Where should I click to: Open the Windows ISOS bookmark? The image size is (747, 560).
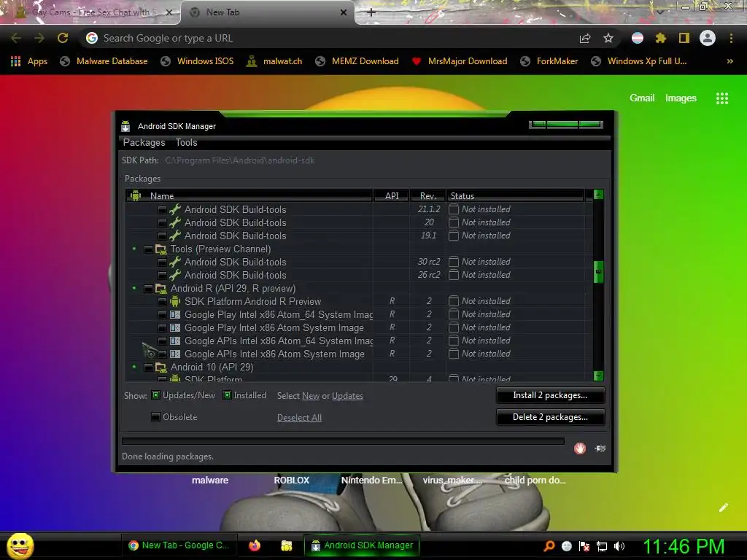tap(197, 61)
